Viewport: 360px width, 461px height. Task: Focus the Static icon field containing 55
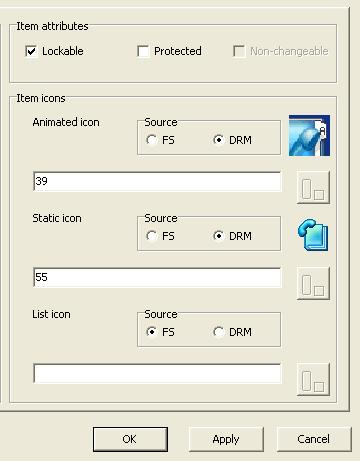157,277
